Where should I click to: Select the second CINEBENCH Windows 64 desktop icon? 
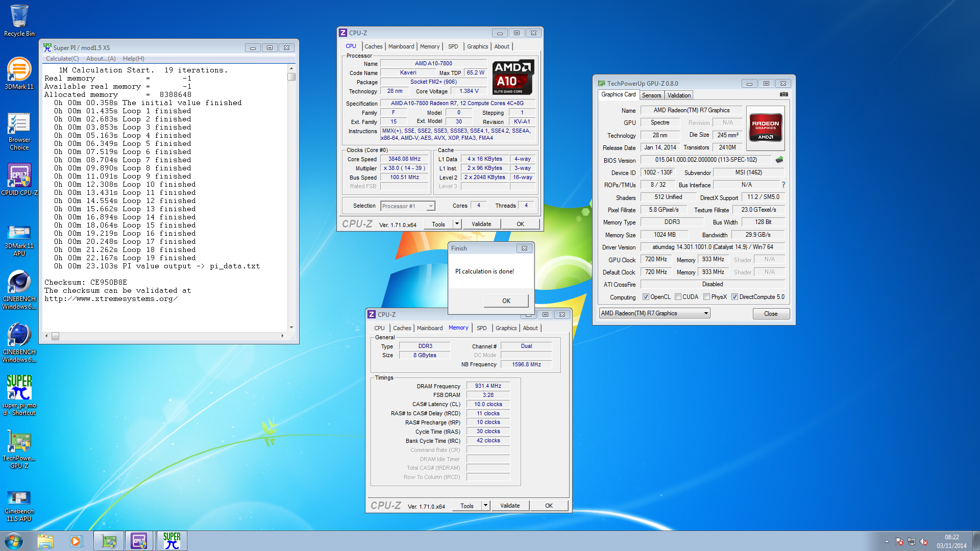[19, 343]
